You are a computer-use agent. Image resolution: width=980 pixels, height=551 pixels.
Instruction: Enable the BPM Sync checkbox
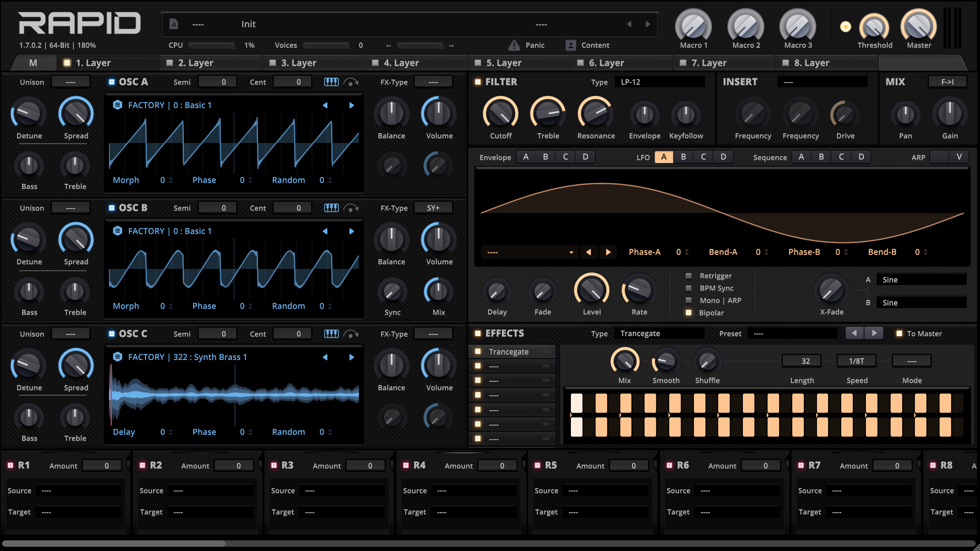(x=688, y=288)
